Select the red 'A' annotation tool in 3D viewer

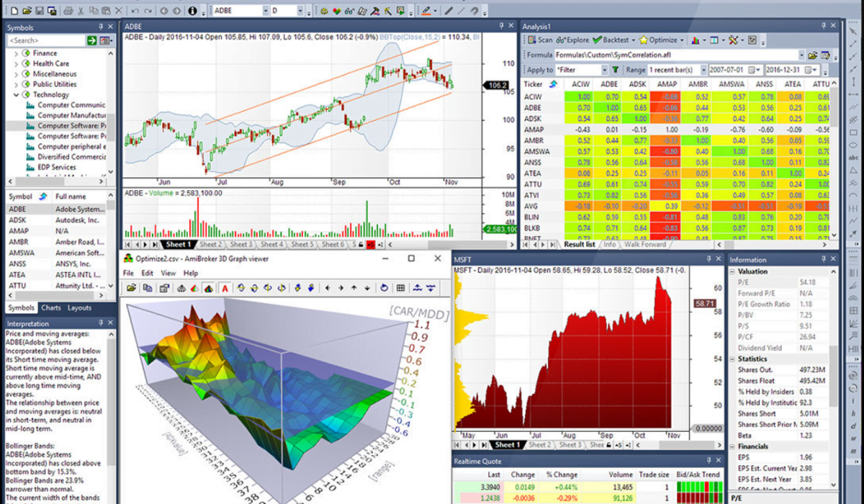click(223, 288)
